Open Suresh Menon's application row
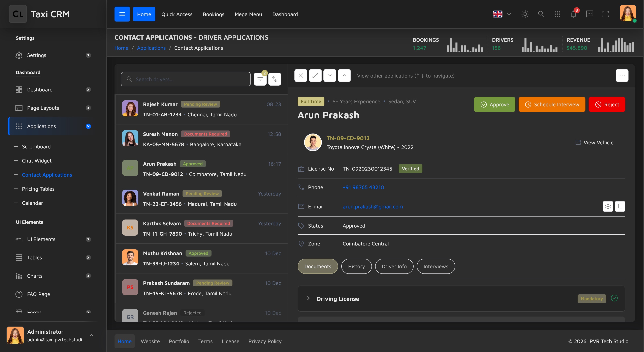 (201, 139)
